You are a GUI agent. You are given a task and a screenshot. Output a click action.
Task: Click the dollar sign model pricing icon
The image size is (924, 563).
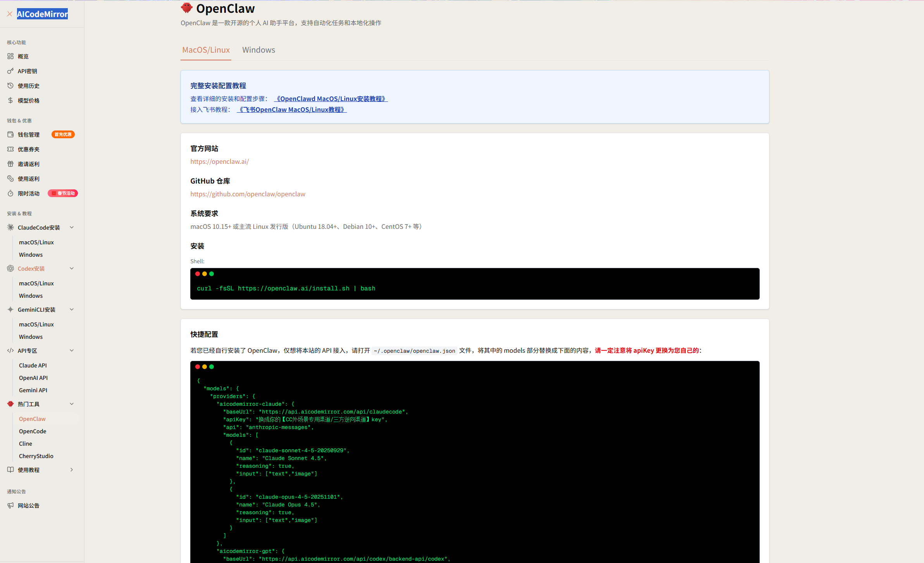[10, 100]
